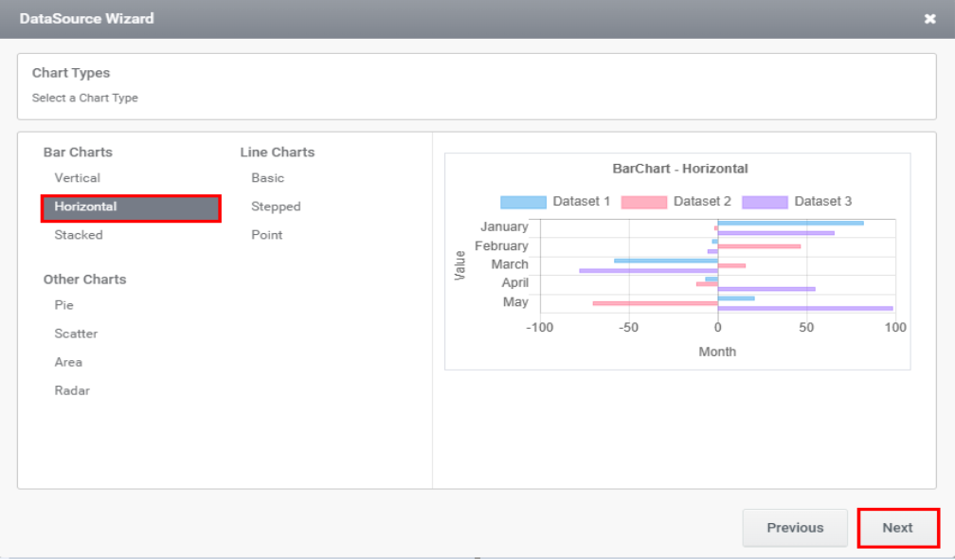Viewport: 955px width, 560px height.
Task: Go back with the Previous button
Action: tap(794, 528)
